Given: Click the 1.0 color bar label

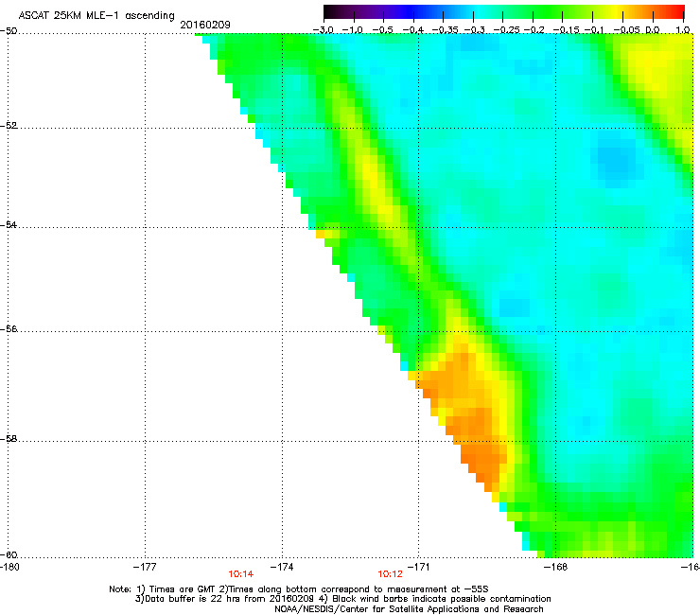Looking at the screenshot, I should pyautogui.click(x=683, y=30).
